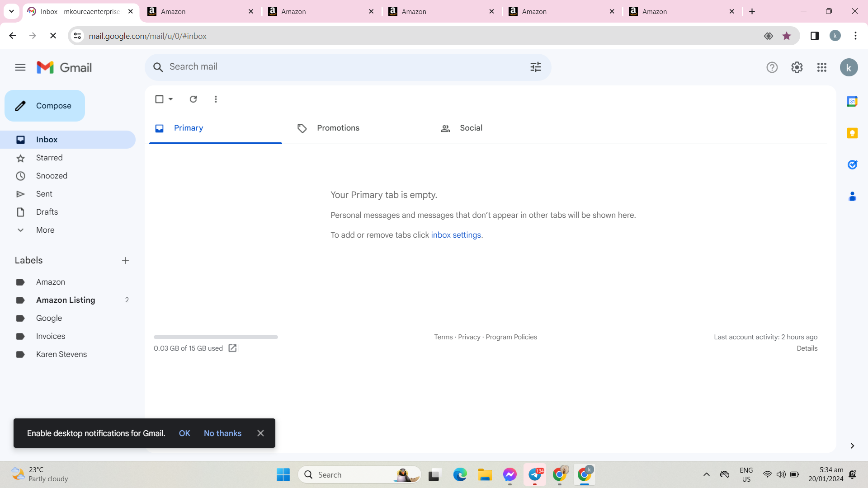Open the Google Account avatar menu
Viewport: 868px width, 488px height.
(849, 67)
